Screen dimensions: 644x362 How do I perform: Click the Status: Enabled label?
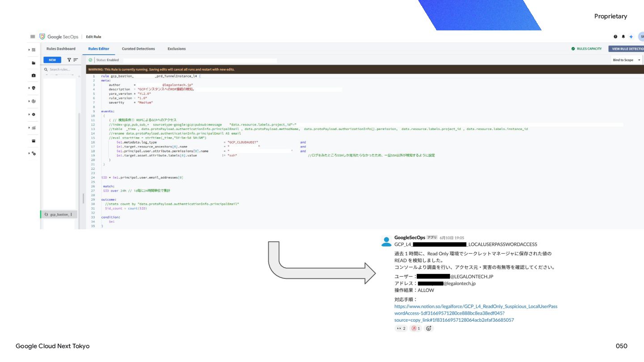click(107, 60)
